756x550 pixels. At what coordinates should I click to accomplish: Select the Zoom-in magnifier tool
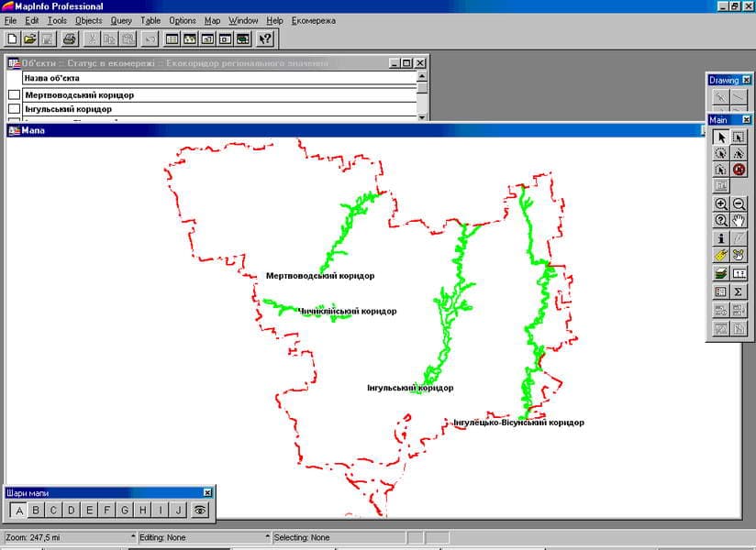click(x=721, y=204)
